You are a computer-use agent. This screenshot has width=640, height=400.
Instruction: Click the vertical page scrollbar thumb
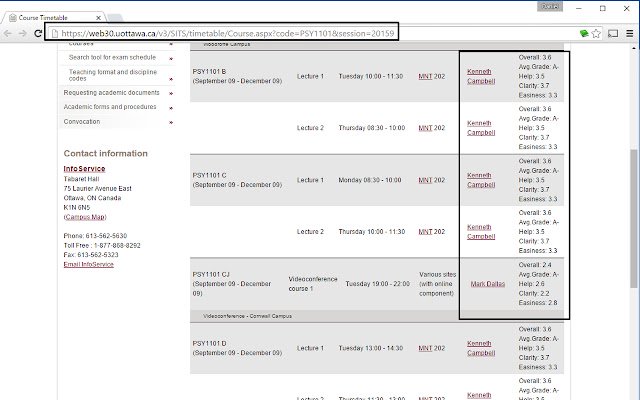634,218
